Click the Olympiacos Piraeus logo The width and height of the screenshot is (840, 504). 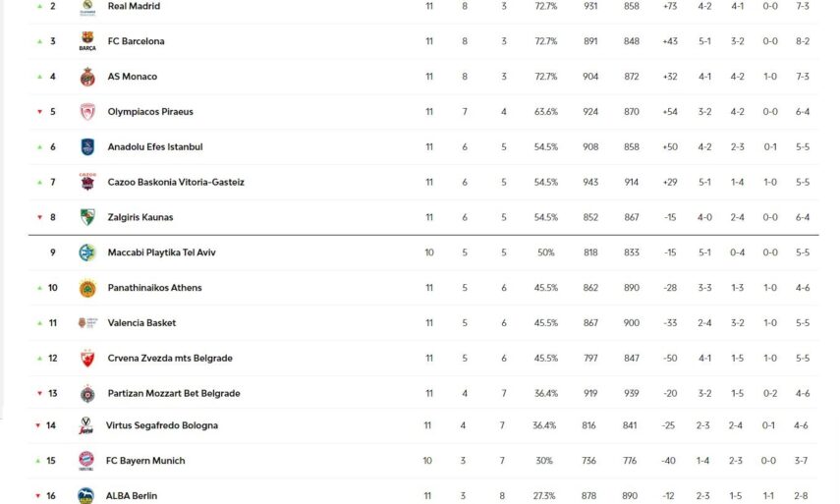click(86, 112)
